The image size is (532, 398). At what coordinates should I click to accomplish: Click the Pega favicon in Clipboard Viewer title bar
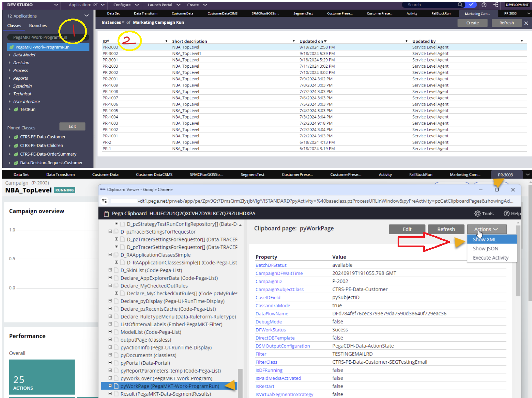click(102, 190)
